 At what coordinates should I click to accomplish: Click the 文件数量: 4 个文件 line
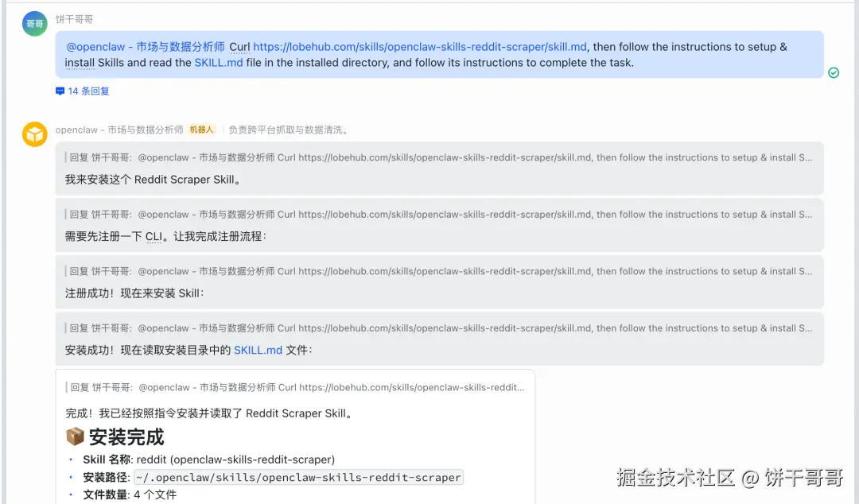130,494
